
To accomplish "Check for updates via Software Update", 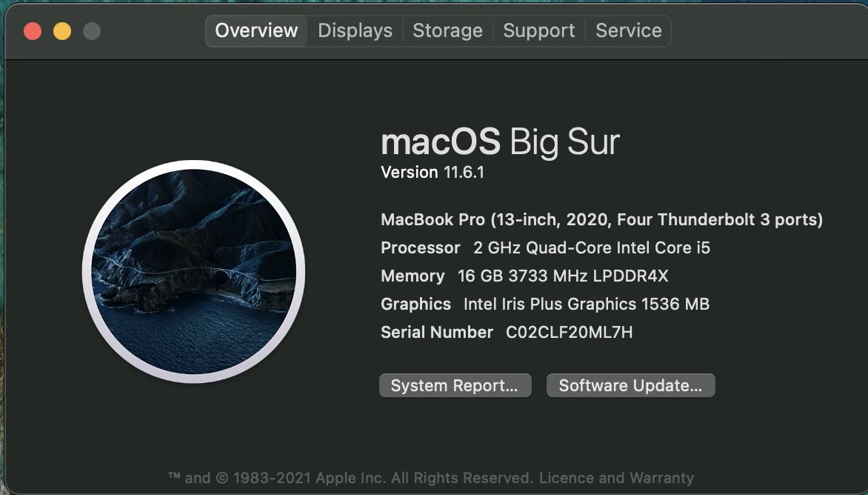I will tap(630, 385).
